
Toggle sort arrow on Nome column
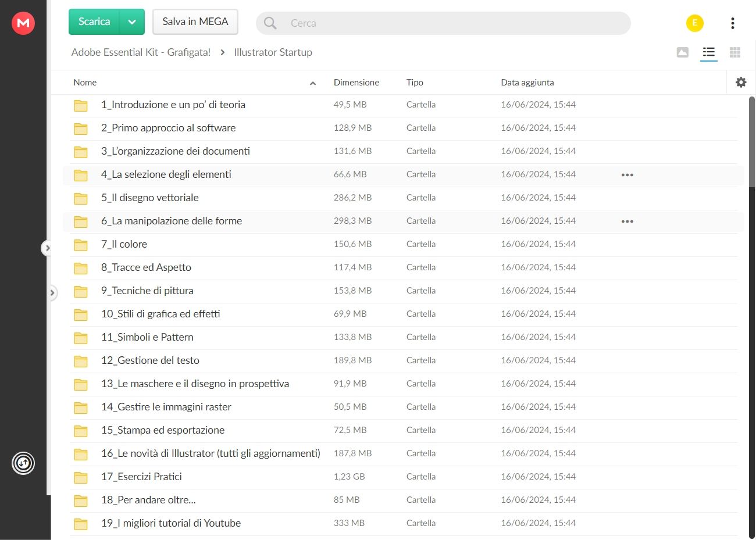pos(313,83)
